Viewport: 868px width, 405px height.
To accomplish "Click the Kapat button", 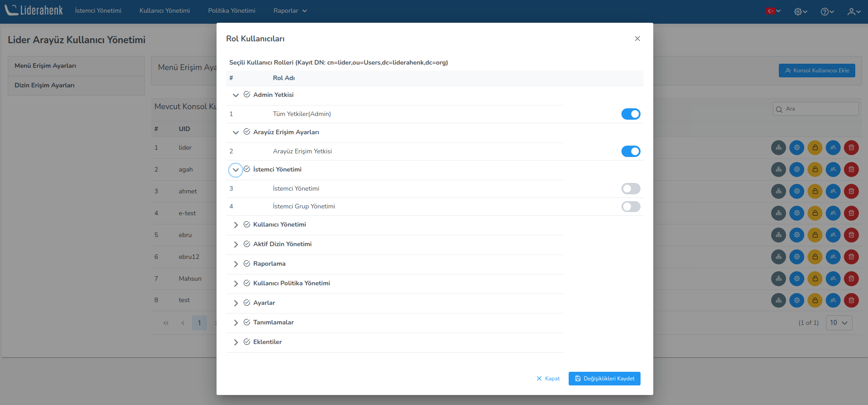I will click(x=548, y=379).
